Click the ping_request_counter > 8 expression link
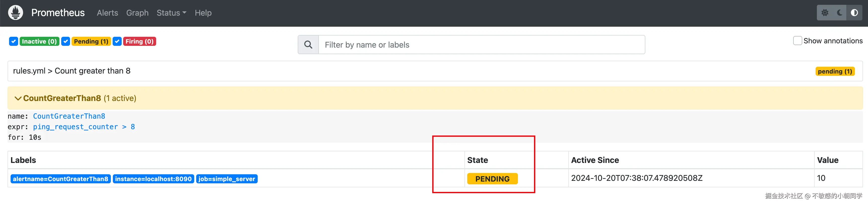This screenshot has width=868, height=205. [84, 127]
